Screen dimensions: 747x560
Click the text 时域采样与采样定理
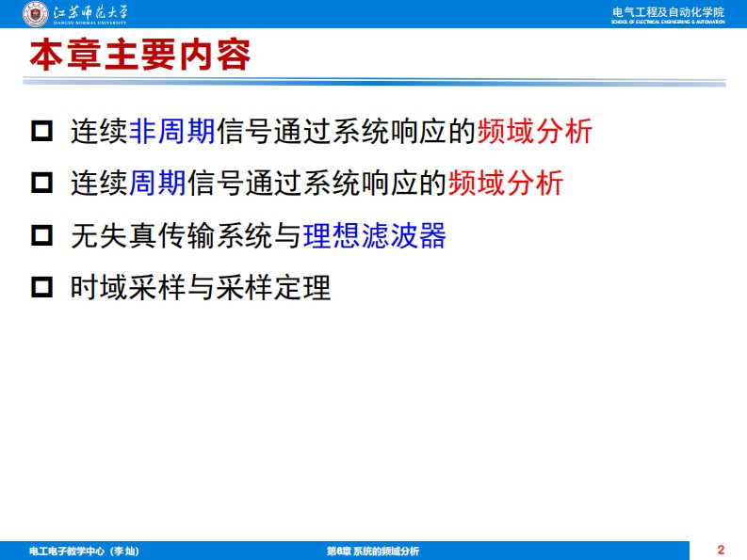(x=201, y=287)
